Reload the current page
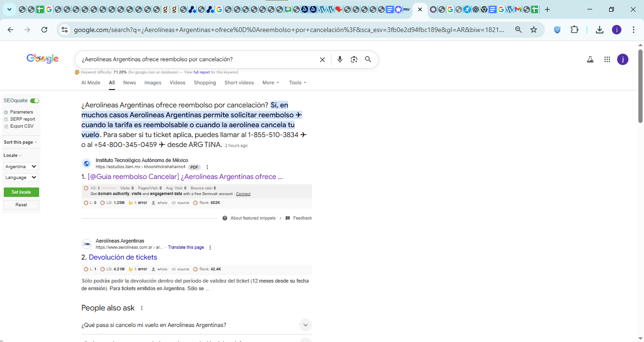This screenshot has width=644, height=342. point(44,30)
